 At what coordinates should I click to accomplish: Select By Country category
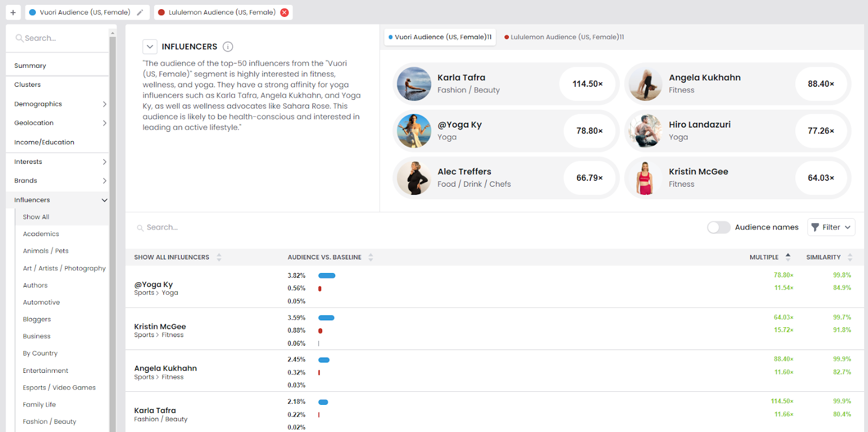pyautogui.click(x=40, y=353)
